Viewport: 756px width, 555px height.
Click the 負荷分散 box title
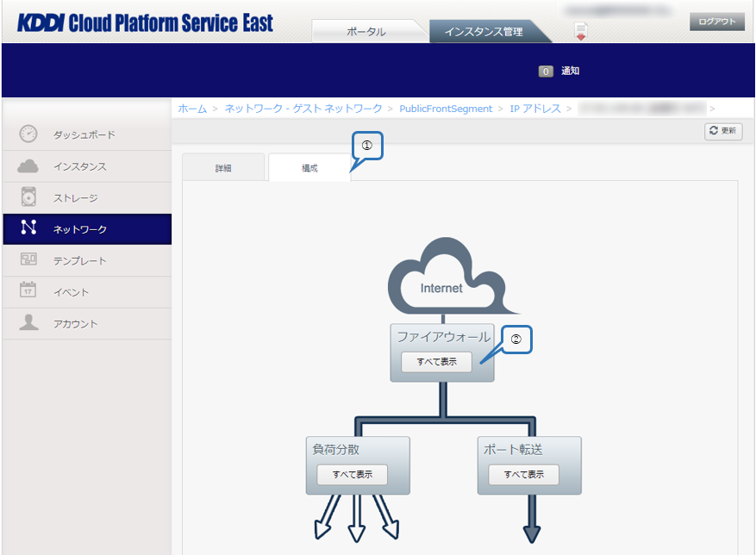[335, 449]
